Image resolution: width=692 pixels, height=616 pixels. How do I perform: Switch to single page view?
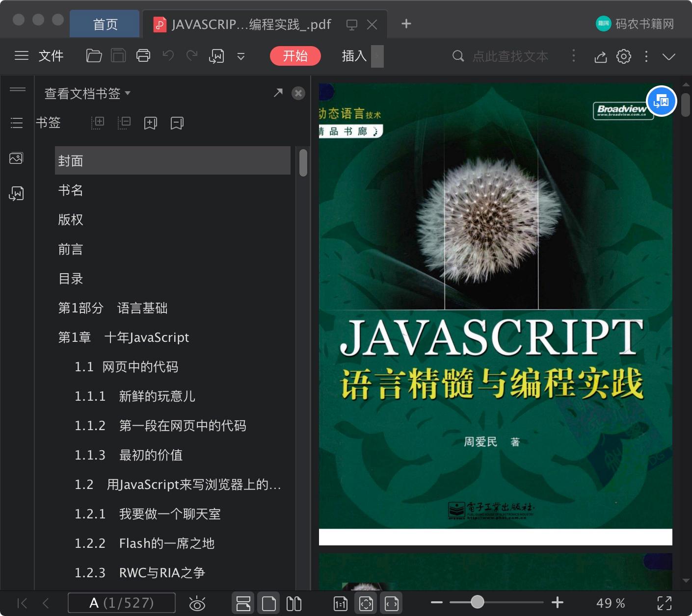[x=269, y=603]
